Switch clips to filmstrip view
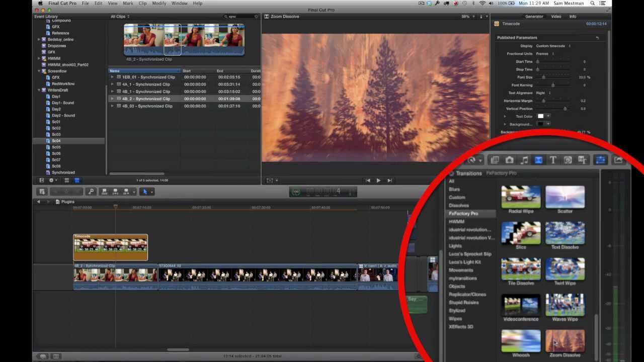The height and width of the screenshot is (362, 644). pos(66,180)
